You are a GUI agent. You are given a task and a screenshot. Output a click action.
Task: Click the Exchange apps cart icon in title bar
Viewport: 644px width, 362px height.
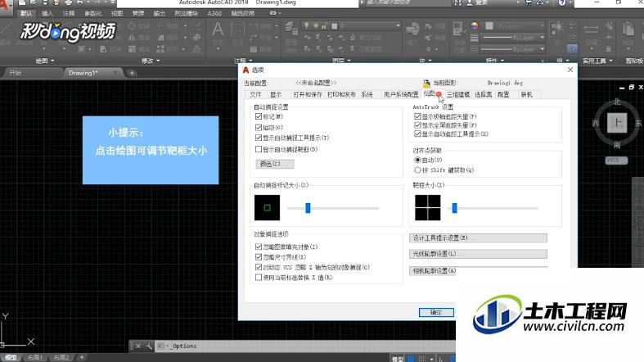528,3
